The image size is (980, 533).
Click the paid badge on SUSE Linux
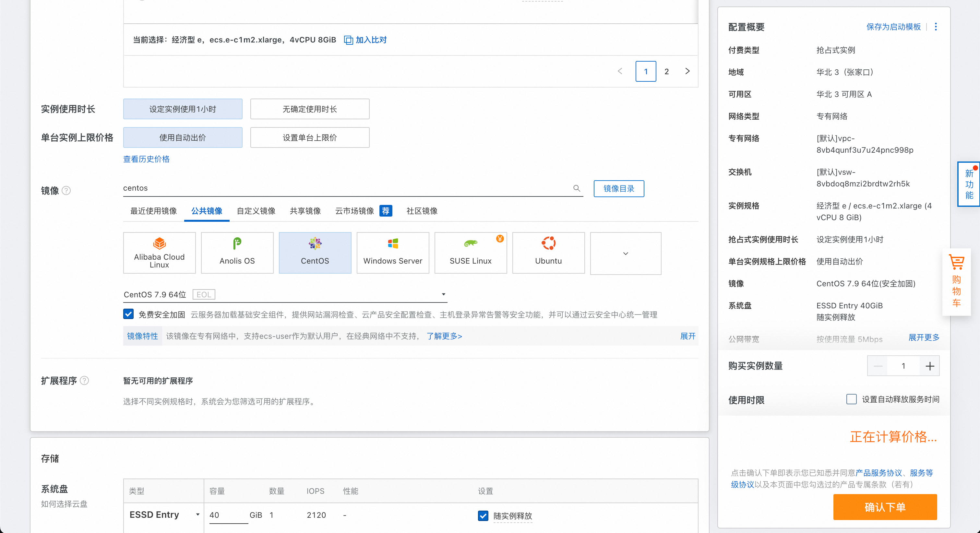(x=500, y=239)
